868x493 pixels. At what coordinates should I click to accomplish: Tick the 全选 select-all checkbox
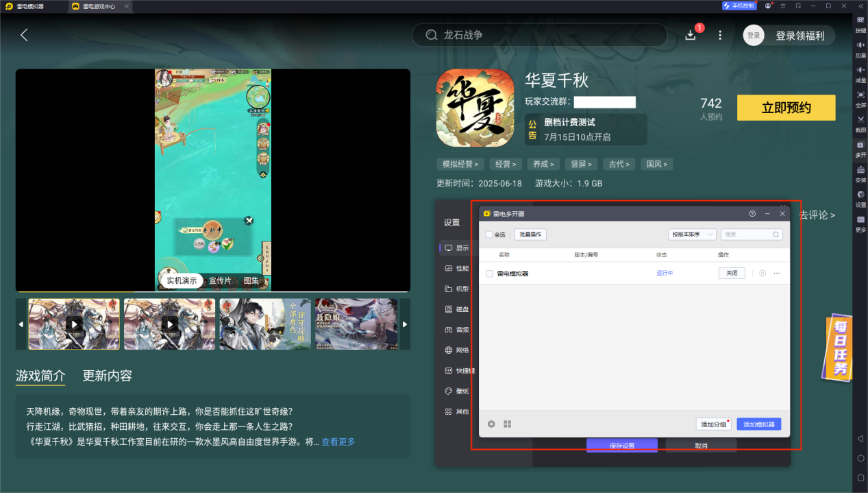(x=489, y=235)
